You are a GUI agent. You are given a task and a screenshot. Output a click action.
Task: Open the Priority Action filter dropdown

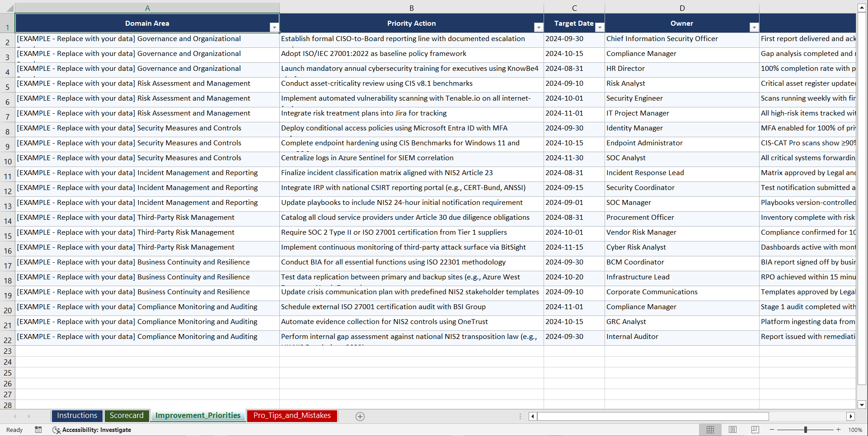pyautogui.click(x=538, y=27)
